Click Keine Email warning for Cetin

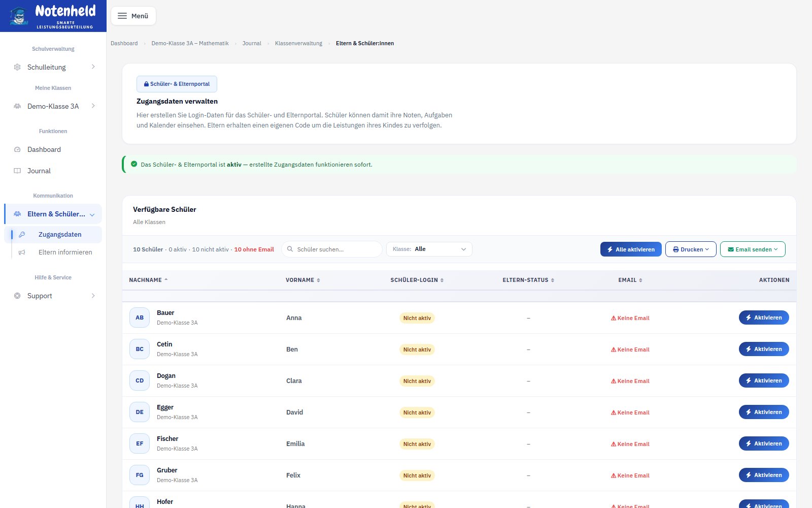pyautogui.click(x=630, y=350)
